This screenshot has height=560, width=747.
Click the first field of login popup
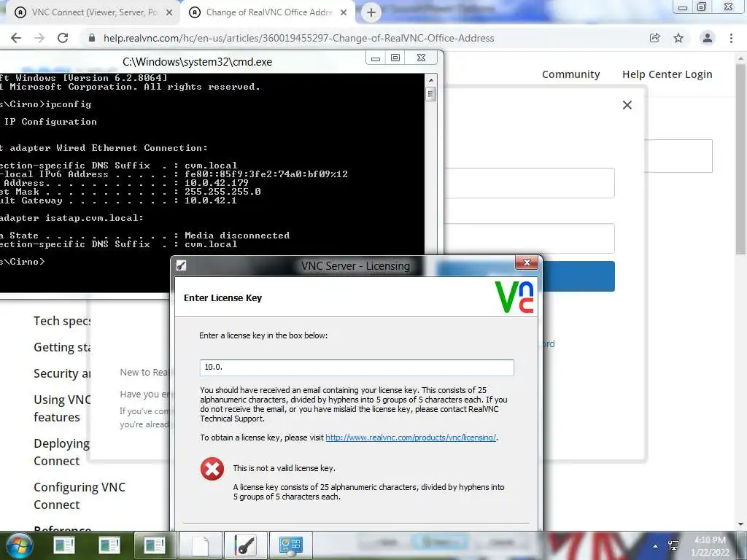tap(530, 183)
